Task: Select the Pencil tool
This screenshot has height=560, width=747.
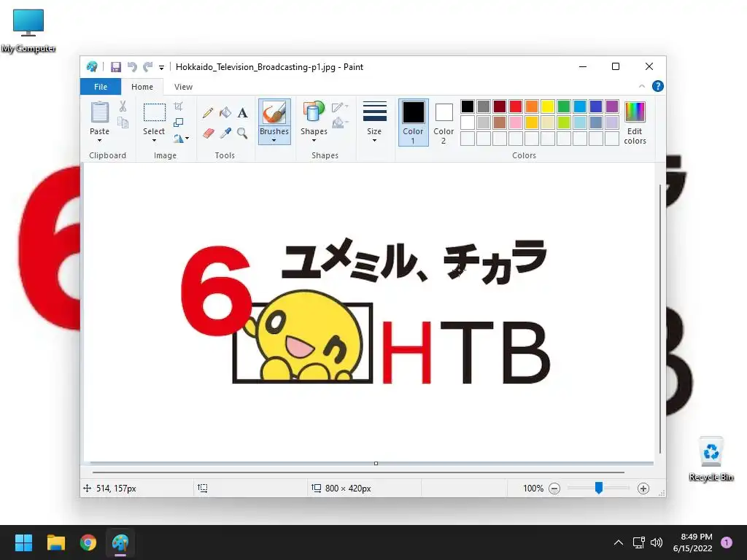Action: pos(208,113)
